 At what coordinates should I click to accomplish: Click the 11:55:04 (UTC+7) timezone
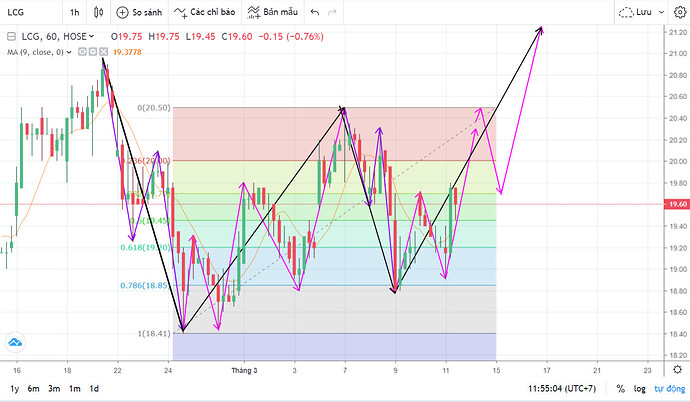coord(562,389)
